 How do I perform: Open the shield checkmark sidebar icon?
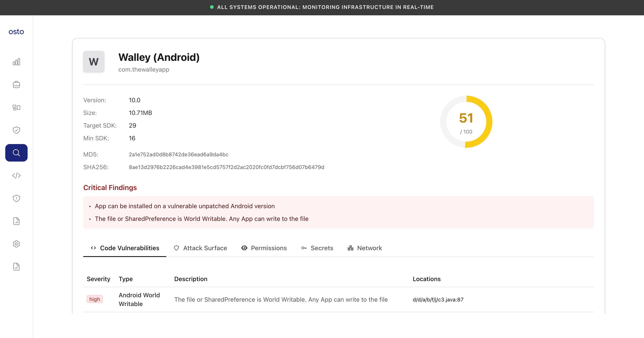(x=16, y=130)
